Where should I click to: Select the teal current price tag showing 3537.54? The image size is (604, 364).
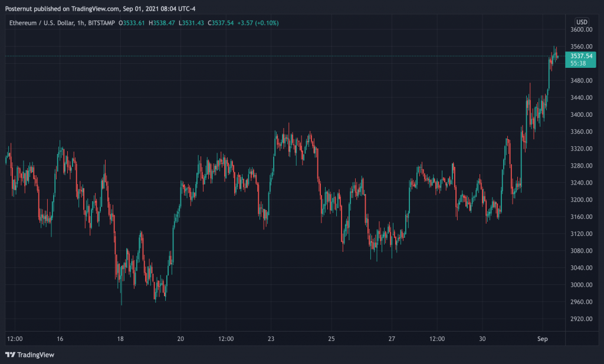tap(580, 55)
